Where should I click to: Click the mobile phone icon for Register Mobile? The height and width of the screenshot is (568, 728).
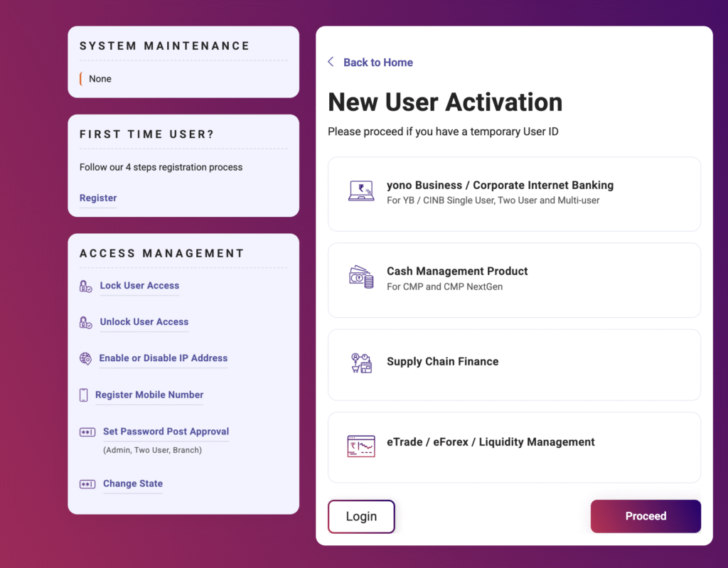pyautogui.click(x=84, y=395)
